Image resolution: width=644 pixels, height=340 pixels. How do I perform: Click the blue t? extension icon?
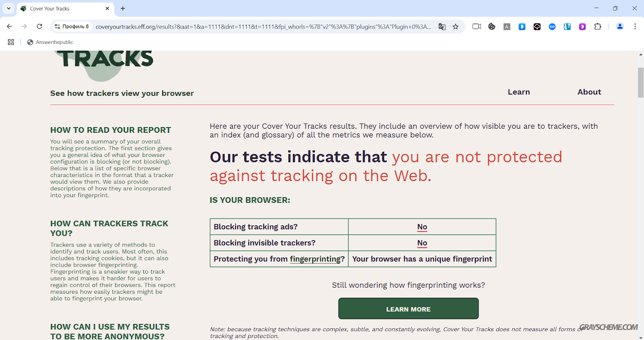pos(567,27)
